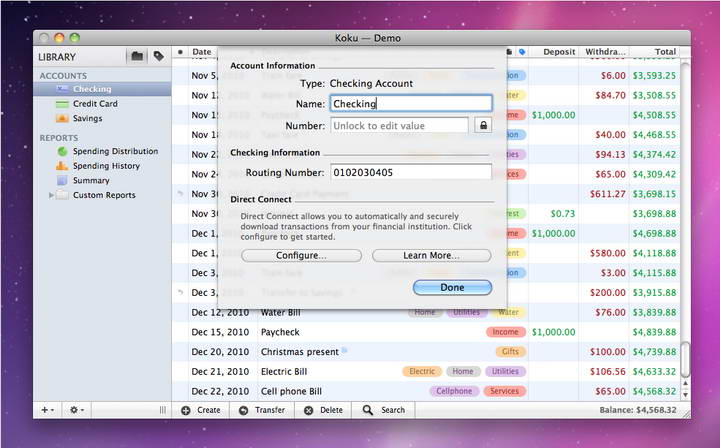The height and width of the screenshot is (448, 720).
Task: Click the locked Number field
Action: click(x=399, y=125)
